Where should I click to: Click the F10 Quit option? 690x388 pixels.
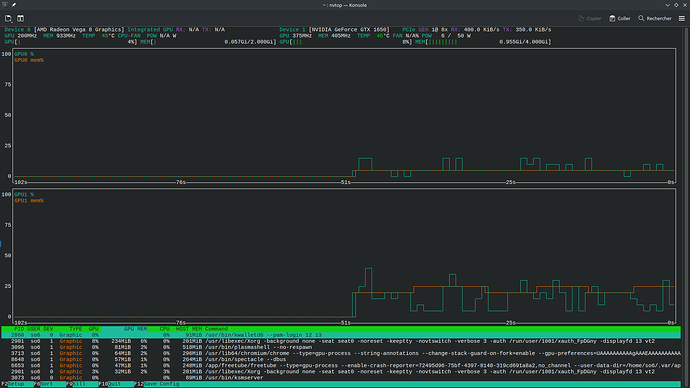(x=116, y=384)
